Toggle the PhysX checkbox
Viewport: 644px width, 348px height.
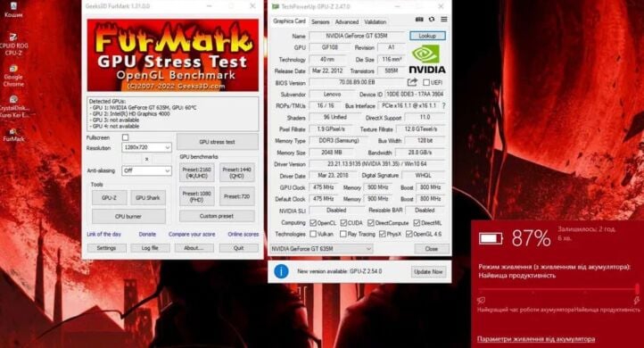(x=383, y=234)
